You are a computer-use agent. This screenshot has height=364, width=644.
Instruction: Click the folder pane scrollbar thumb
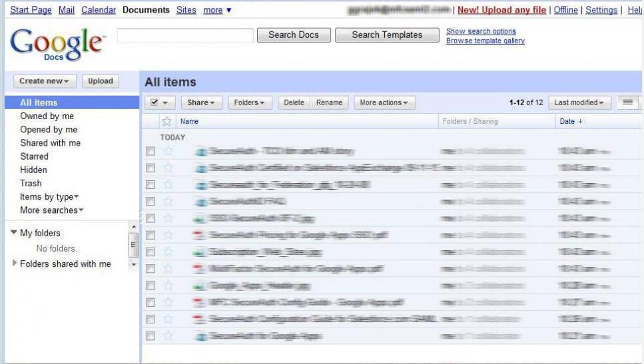click(x=133, y=245)
